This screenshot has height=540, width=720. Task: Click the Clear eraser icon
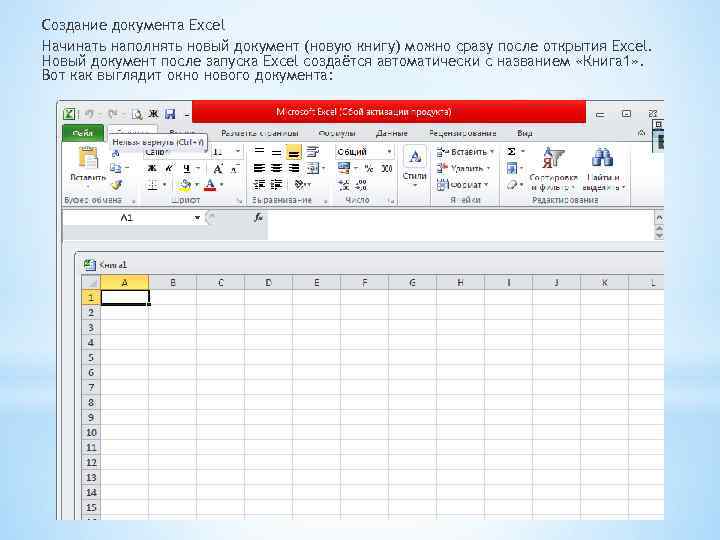[512, 185]
